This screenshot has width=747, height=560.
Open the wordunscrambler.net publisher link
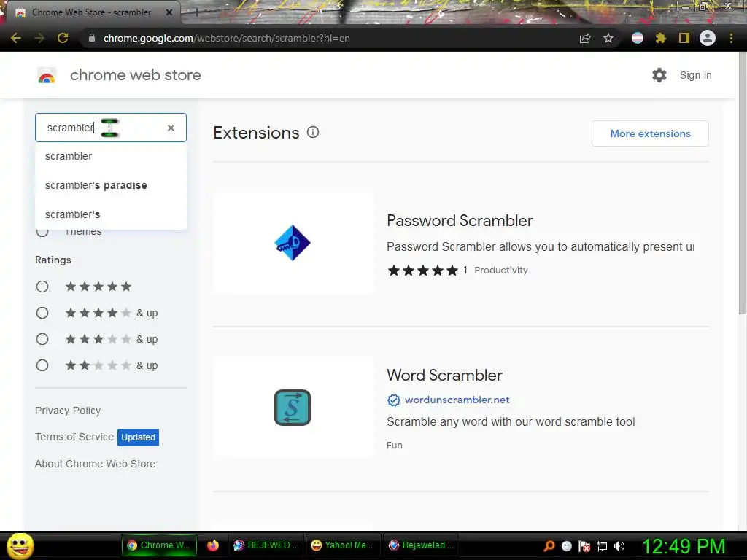[457, 400]
